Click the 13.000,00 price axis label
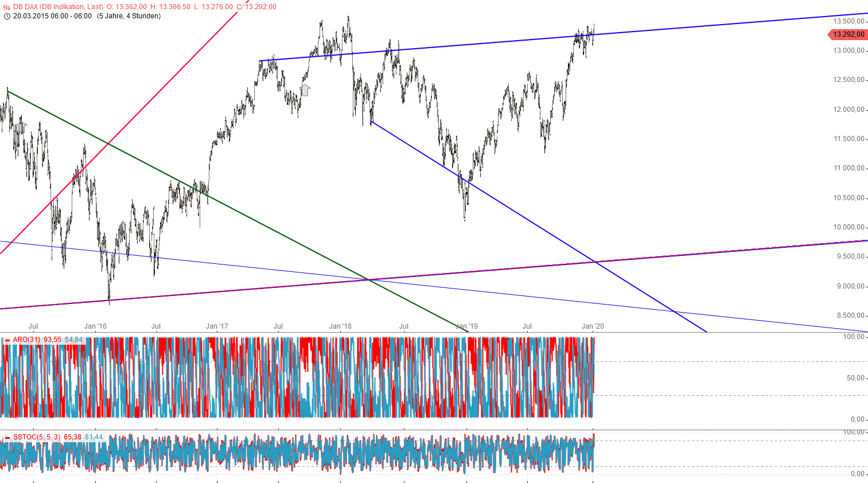 point(848,50)
